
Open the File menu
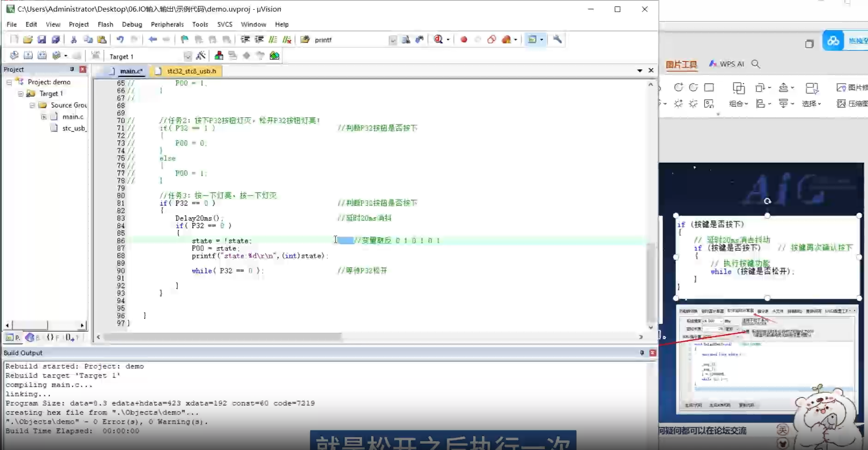tap(12, 24)
